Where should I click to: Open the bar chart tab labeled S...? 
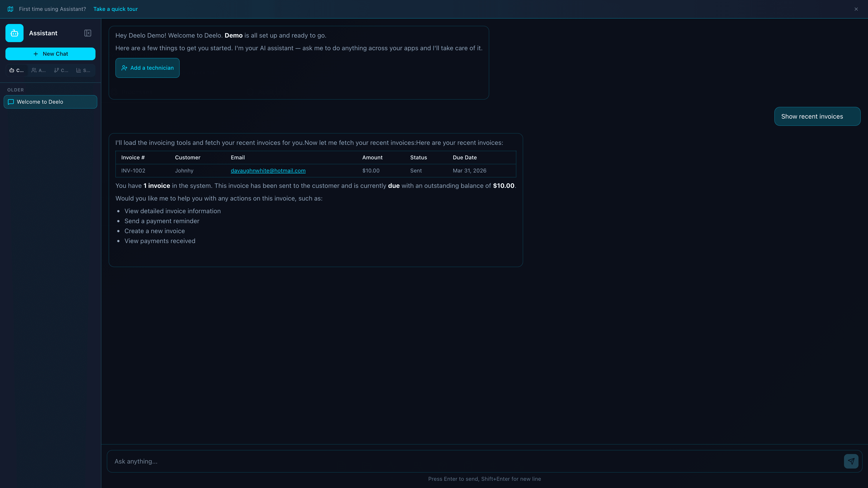(x=83, y=70)
